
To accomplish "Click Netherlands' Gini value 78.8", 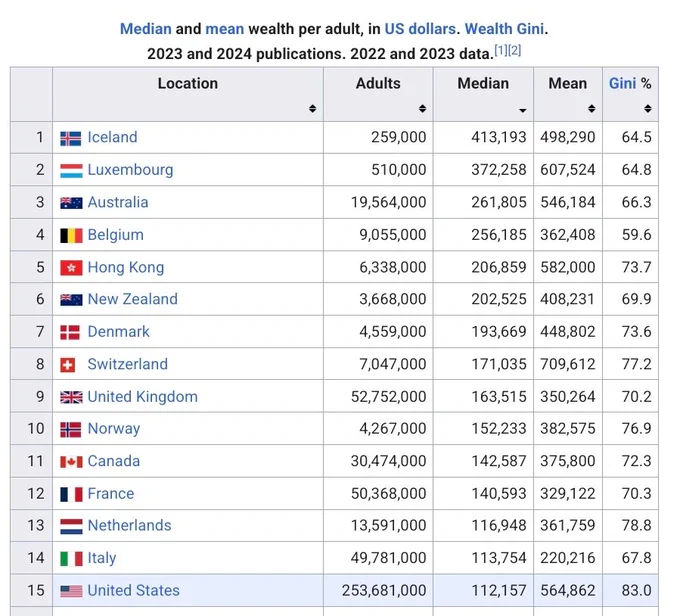I will tap(636, 526).
